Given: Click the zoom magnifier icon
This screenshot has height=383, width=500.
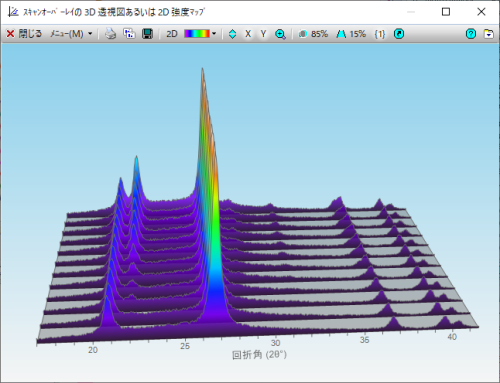Looking at the screenshot, I should point(280,34).
